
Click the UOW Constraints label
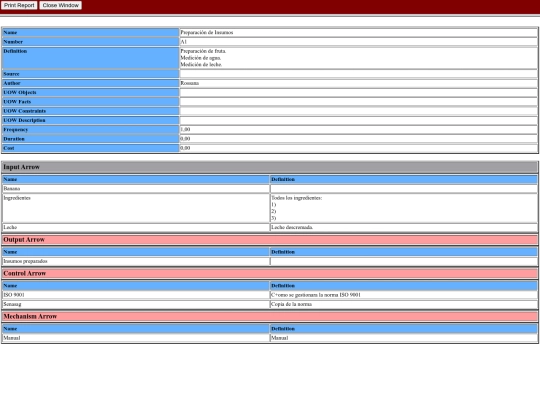(x=24, y=111)
